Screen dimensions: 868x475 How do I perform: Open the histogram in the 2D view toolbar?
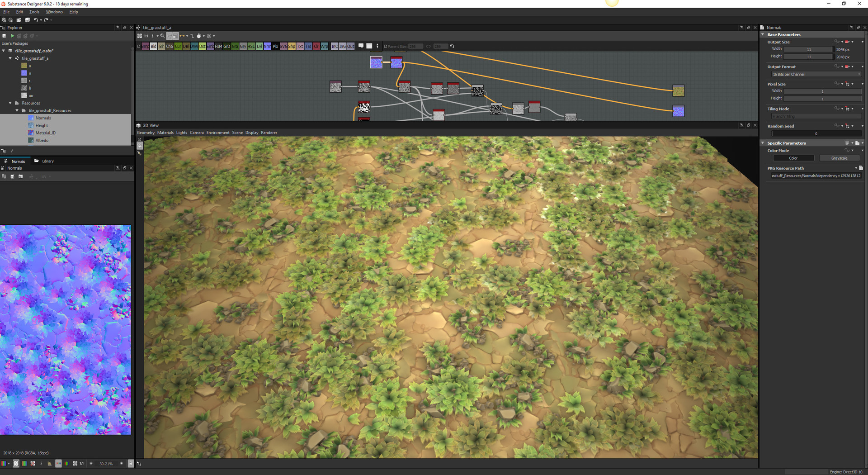[x=50, y=463]
